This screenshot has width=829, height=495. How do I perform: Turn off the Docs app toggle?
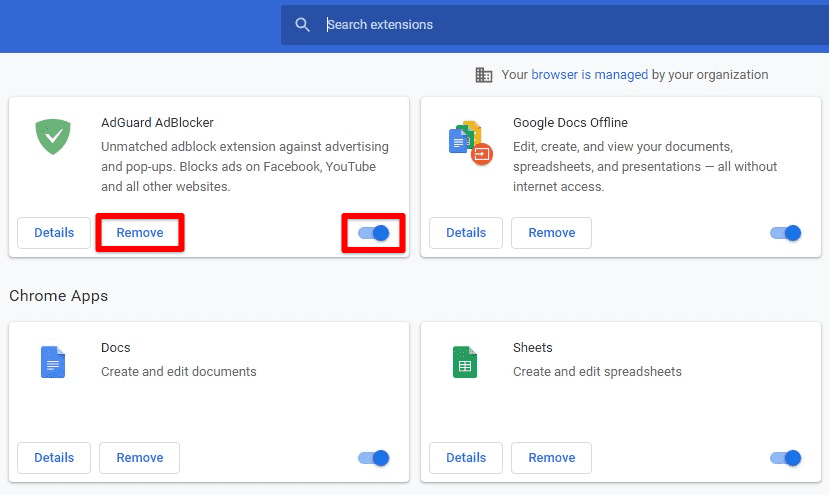tap(373, 458)
